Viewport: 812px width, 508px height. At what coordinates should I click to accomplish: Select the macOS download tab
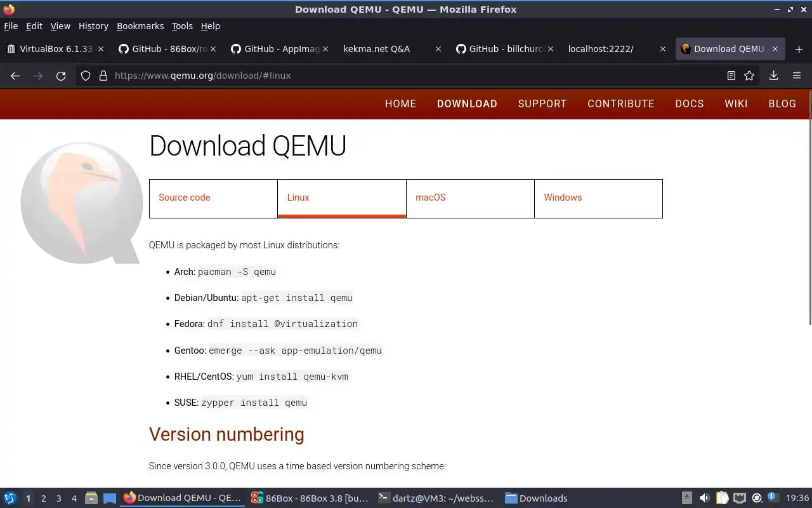pos(470,198)
